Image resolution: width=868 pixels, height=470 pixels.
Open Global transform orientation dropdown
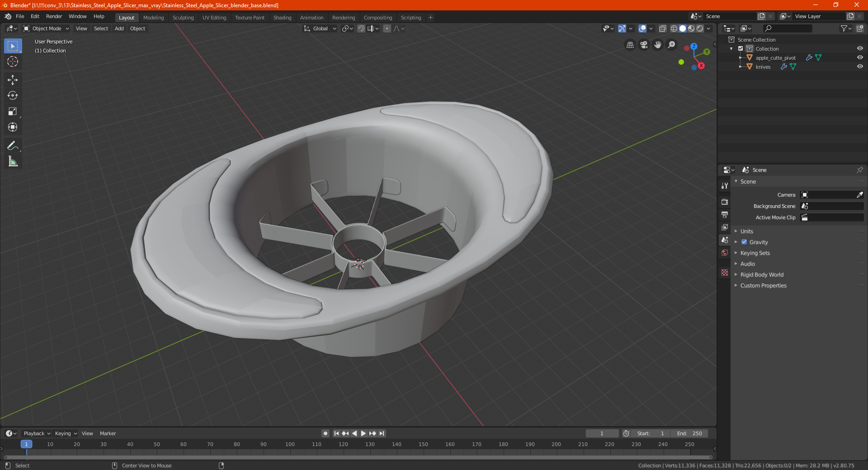tap(320, 28)
